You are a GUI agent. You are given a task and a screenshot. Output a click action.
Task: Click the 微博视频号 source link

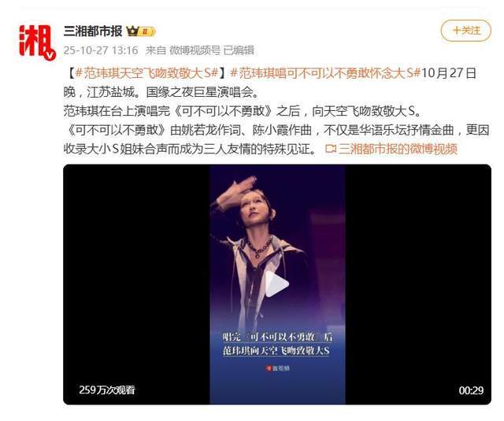coord(195,50)
